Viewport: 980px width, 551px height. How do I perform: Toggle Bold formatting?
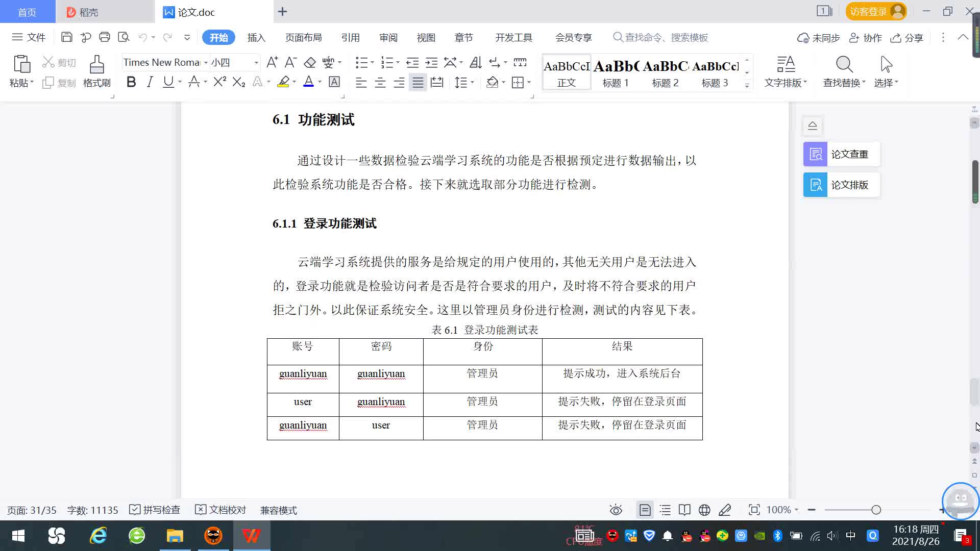[x=131, y=82]
